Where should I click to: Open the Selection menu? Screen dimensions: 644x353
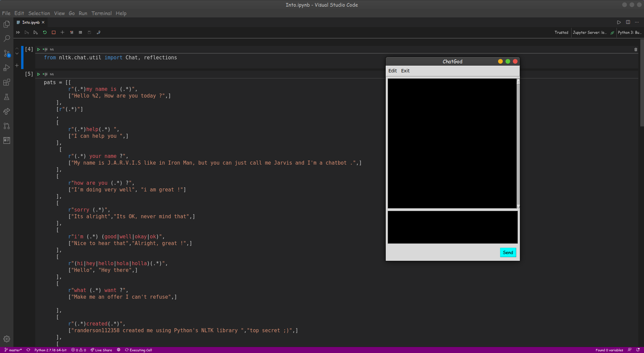click(x=39, y=13)
